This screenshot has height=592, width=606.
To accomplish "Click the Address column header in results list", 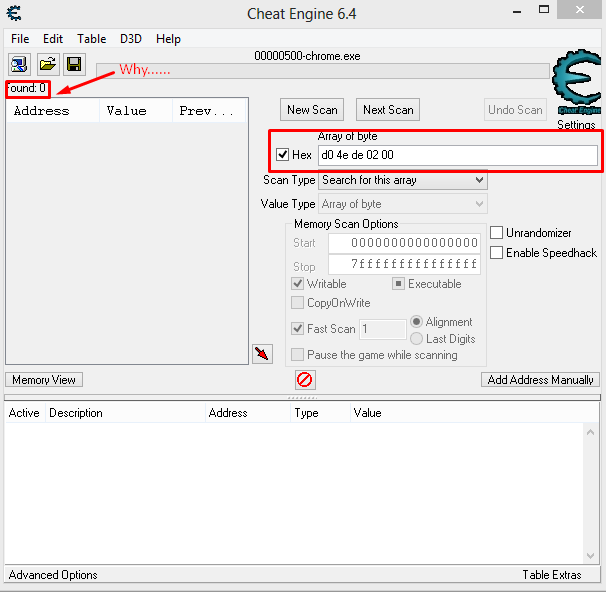I will coord(53,111).
